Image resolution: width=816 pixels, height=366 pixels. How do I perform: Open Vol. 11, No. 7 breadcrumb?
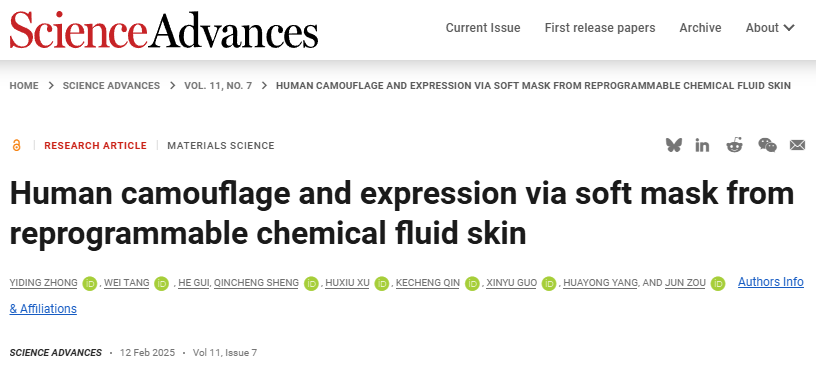[218, 86]
